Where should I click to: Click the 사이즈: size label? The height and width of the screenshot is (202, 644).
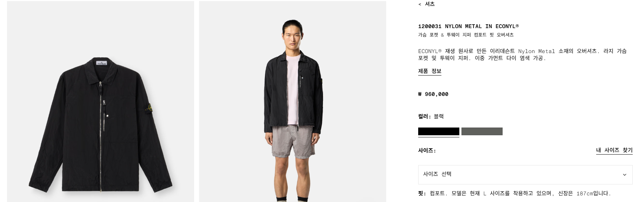(427, 150)
